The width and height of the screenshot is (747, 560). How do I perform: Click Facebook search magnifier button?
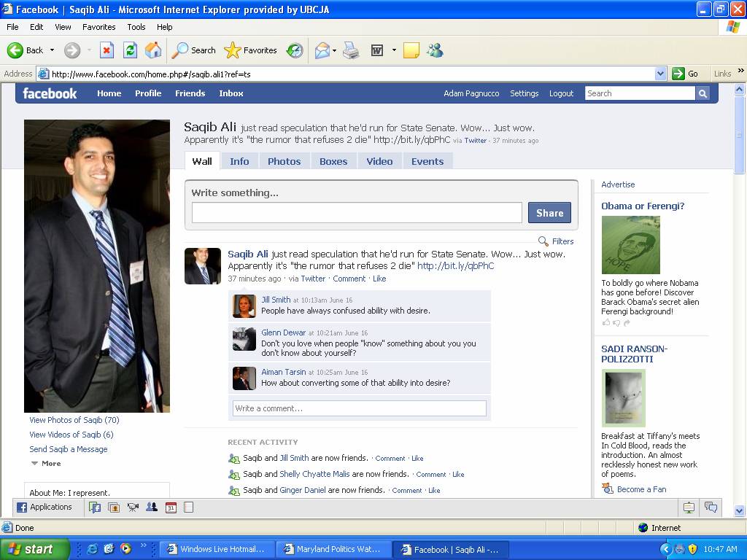point(703,93)
